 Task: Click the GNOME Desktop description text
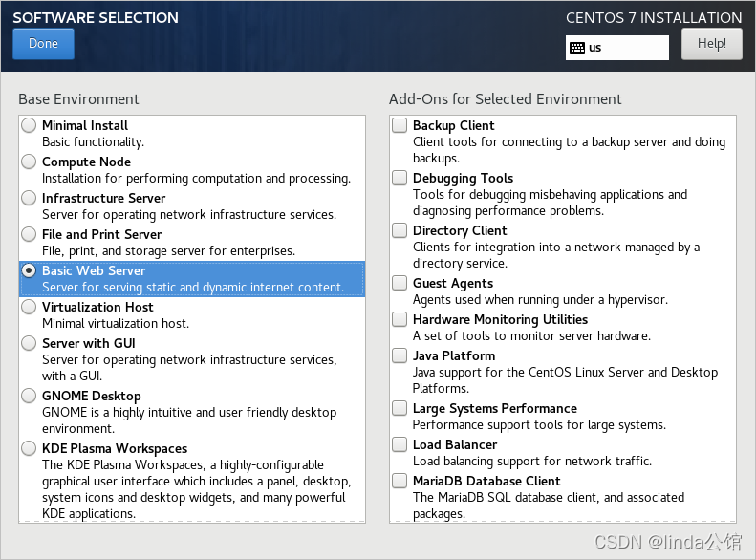[189, 420]
